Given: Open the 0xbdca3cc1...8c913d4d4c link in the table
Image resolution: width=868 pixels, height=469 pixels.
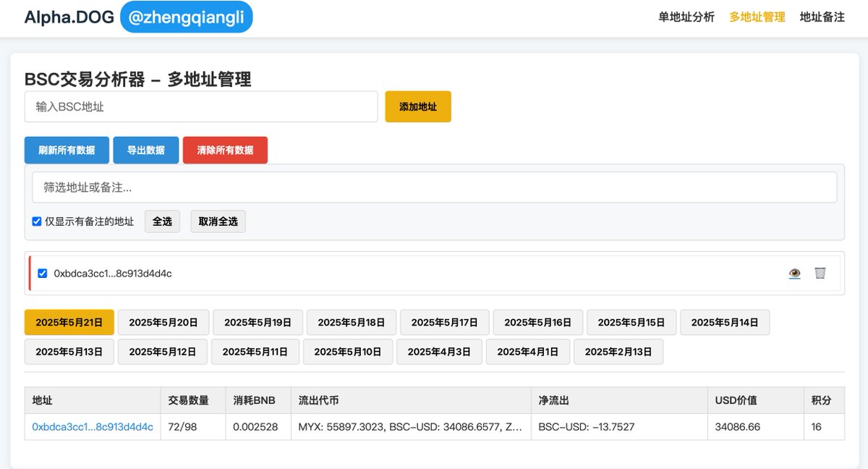Looking at the screenshot, I should [93, 427].
